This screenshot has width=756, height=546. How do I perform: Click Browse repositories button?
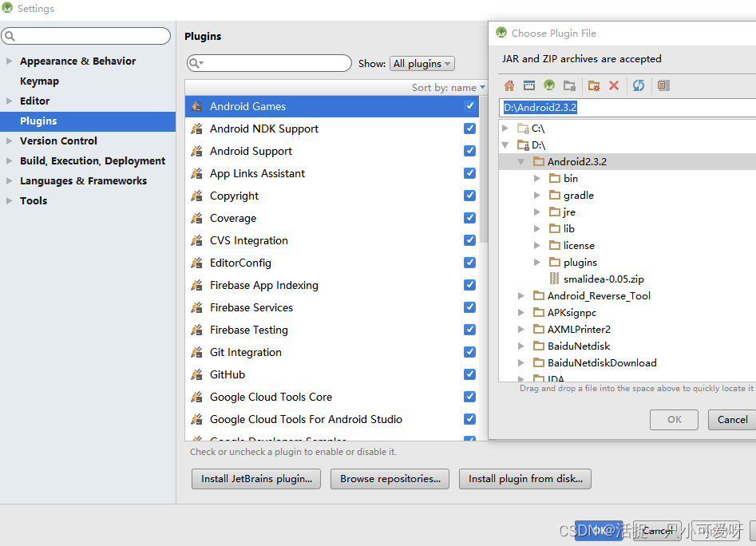[390, 479]
